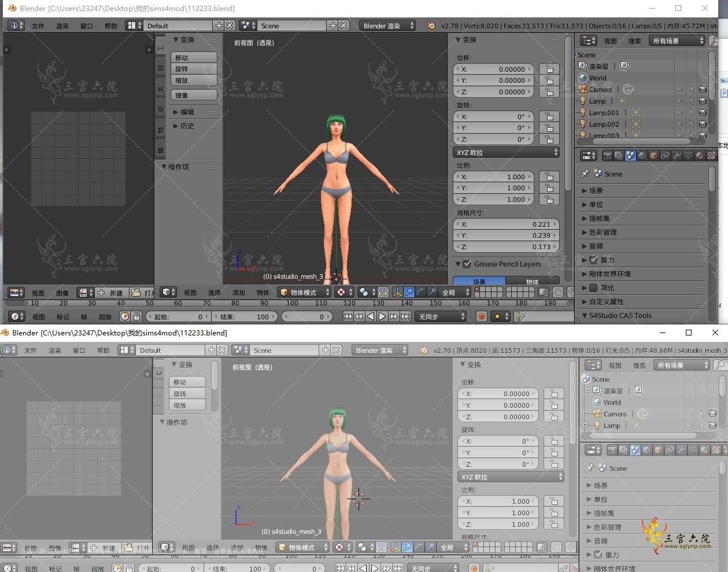Open the 帮助 menu in top window
This screenshot has height=572, width=728.
click(x=111, y=26)
